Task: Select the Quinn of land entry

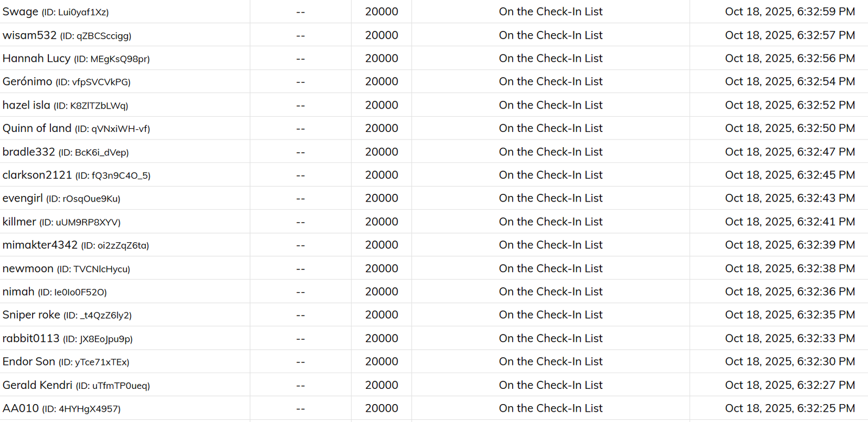Action: 37,129
